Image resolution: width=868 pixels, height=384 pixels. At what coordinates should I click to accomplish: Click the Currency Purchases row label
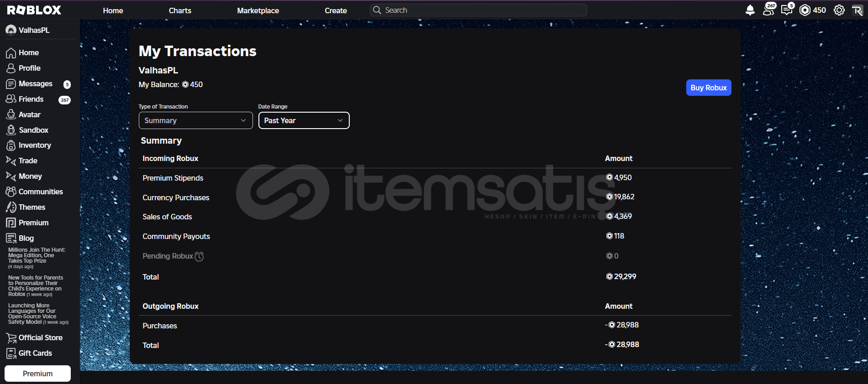coord(176,197)
